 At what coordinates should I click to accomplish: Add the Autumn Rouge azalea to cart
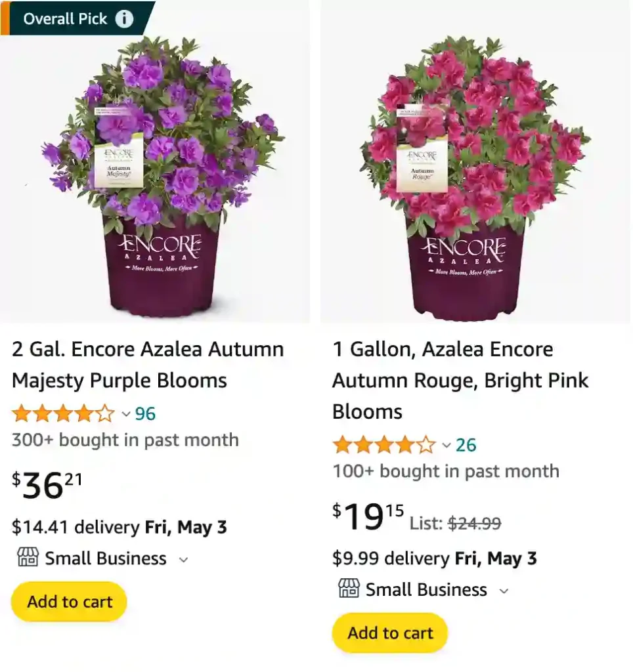[x=390, y=633]
